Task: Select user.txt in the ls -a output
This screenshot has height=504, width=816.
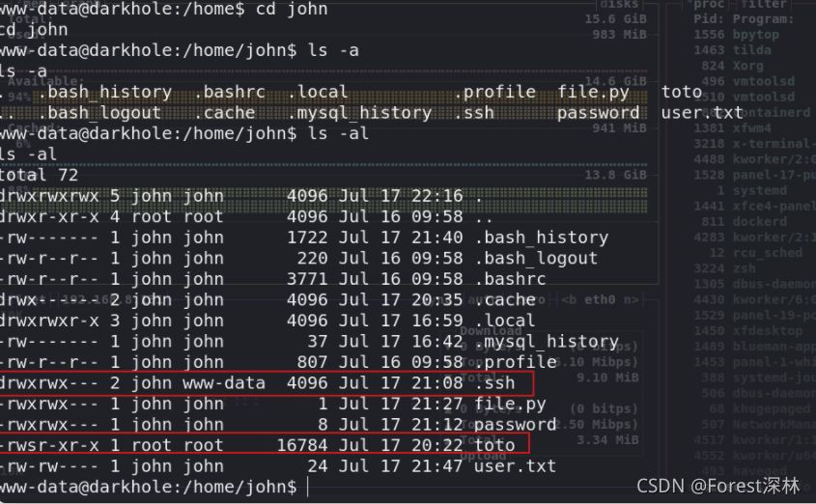Action: (701, 113)
